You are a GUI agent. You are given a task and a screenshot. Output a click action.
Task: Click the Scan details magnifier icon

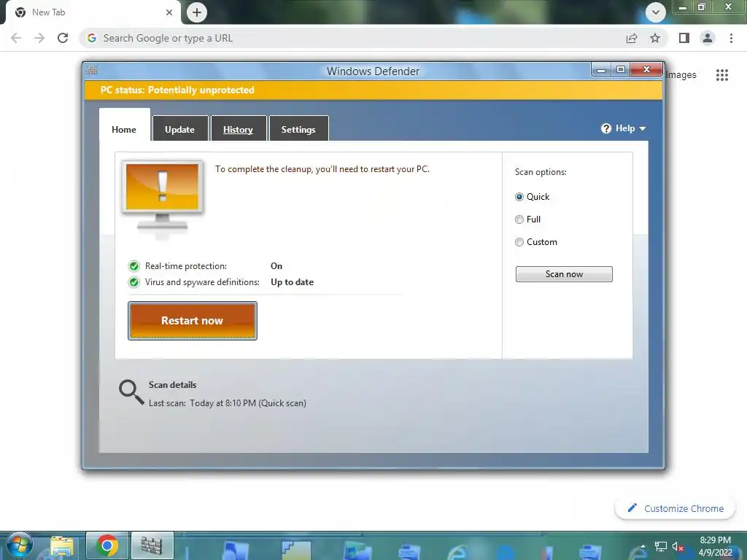pos(131,392)
